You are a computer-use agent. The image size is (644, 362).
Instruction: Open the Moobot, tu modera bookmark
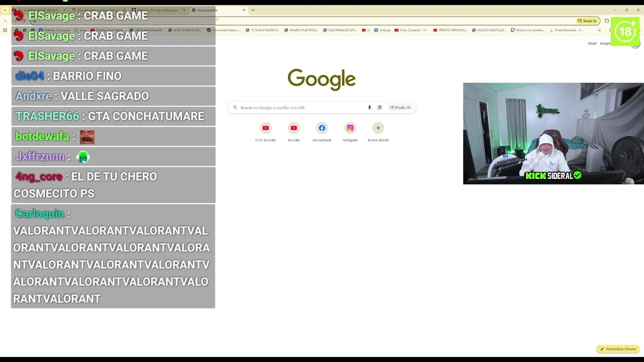click(x=528, y=30)
